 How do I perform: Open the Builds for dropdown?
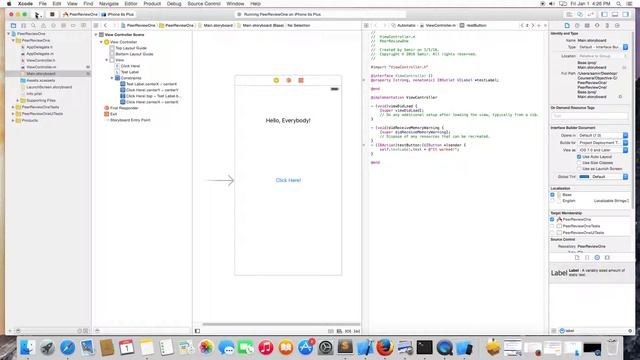click(603, 142)
